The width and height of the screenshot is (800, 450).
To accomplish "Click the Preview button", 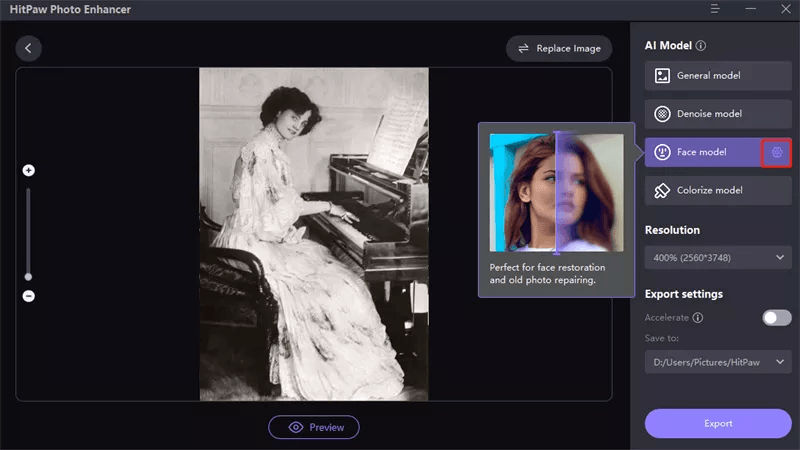I will [314, 427].
